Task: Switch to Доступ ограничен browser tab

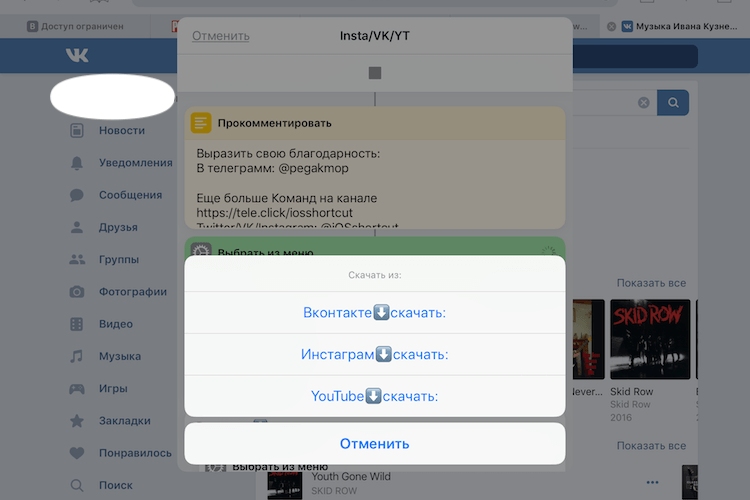Action: (75, 26)
